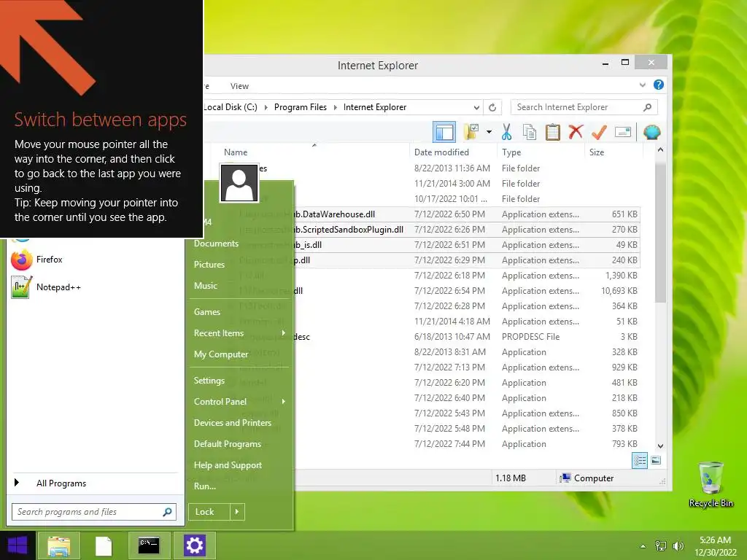Viewport: 747px width, 560px height.
Task: Select Program Files in the breadcrumb
Action: (x=300, y=107)
